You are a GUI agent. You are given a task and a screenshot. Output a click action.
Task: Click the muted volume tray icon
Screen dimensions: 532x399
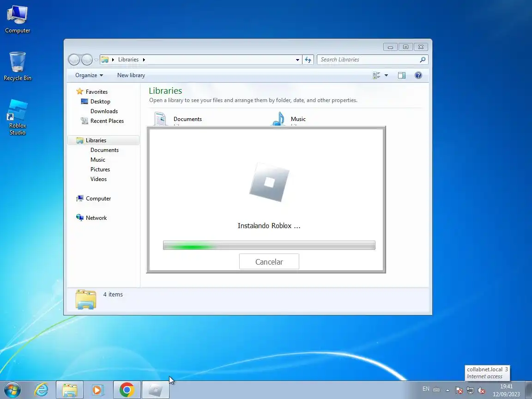pos(481,390)
